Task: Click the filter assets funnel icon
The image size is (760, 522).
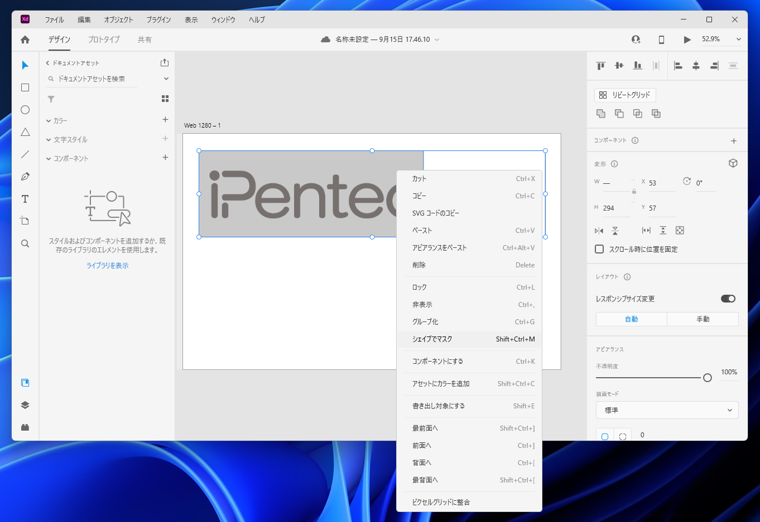Action: tap(51, 99)
